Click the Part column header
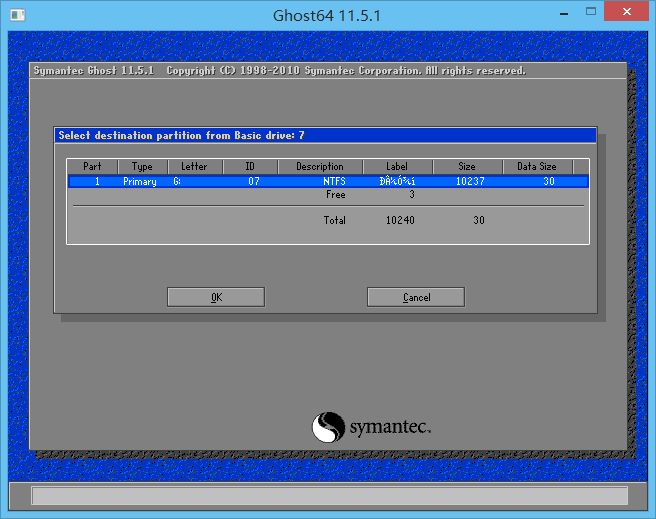Image resolution: width=656 pixels, height=519 pixels. (x=93, y=167)
